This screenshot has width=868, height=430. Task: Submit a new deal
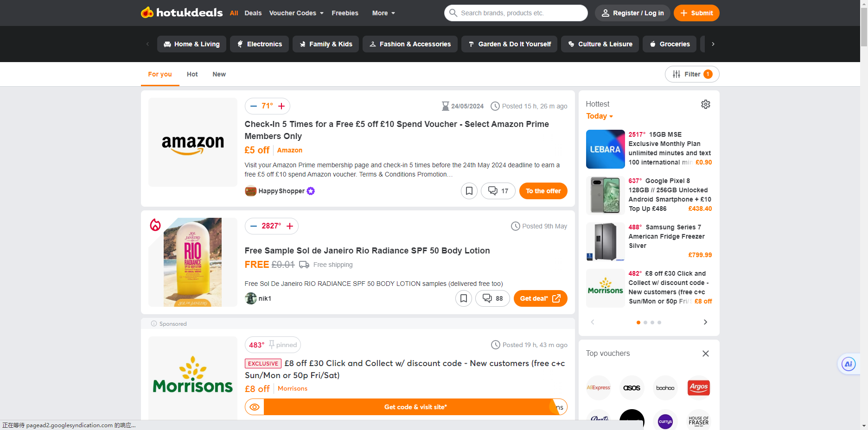pos(696,13)
